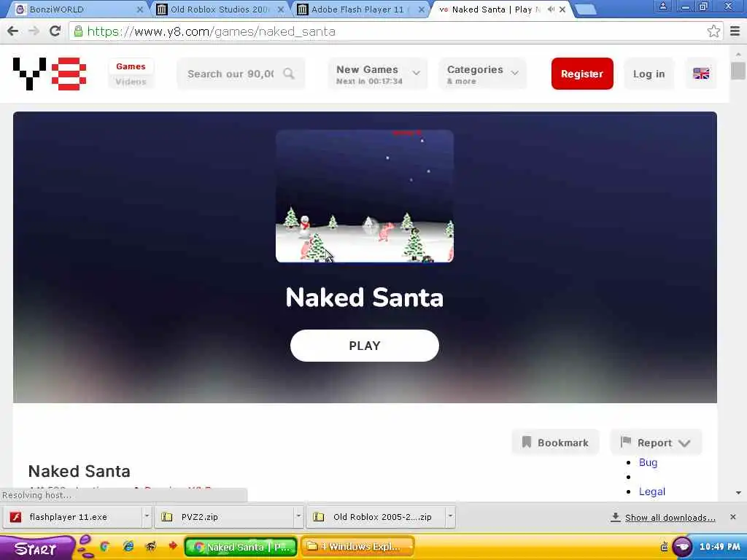Click Show all downloads link
This screenshot has height=560, width=747.
pos(670,518)
